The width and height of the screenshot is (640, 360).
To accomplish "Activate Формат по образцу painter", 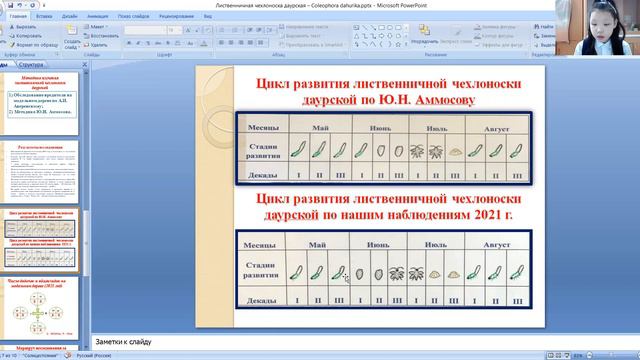I will (34, 45).
